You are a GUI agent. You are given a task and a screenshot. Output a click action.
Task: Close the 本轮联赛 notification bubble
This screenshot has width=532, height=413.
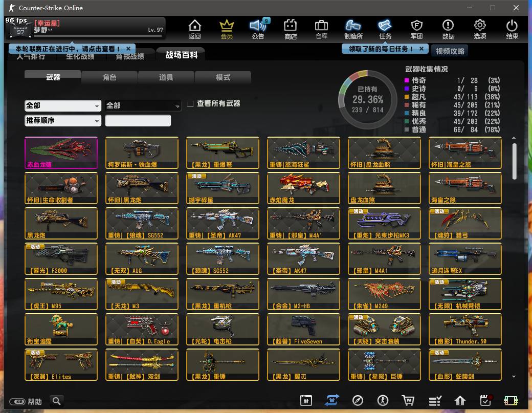click(128, 49)
